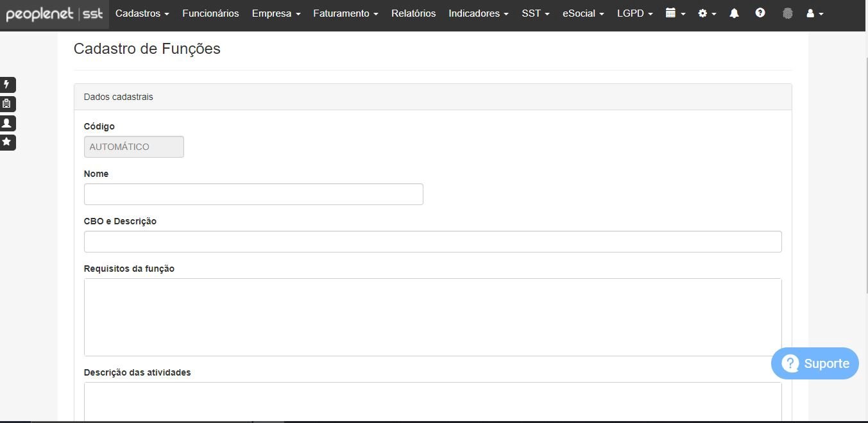Screen dimensions: 868x423
Task: Select the lightning bolt quick actions icon
Action: point(8,85)
